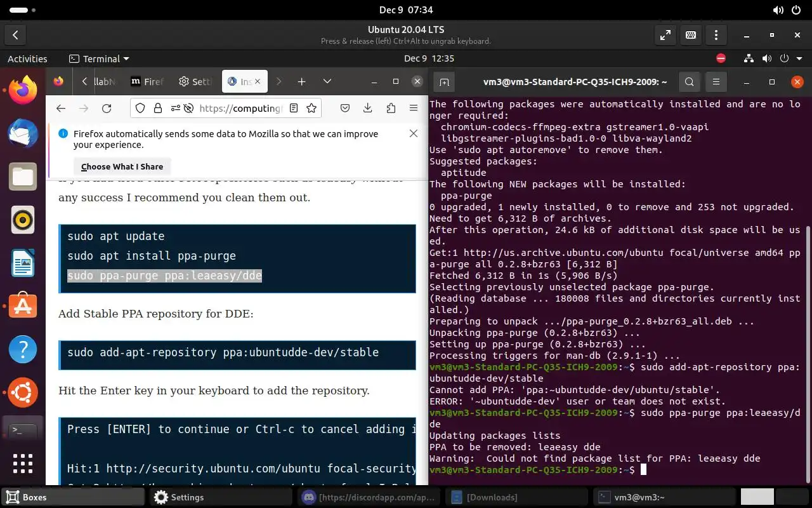Open a new Firefox tab
This screenshot has width=812, height=508.
[x=301, y=81]
